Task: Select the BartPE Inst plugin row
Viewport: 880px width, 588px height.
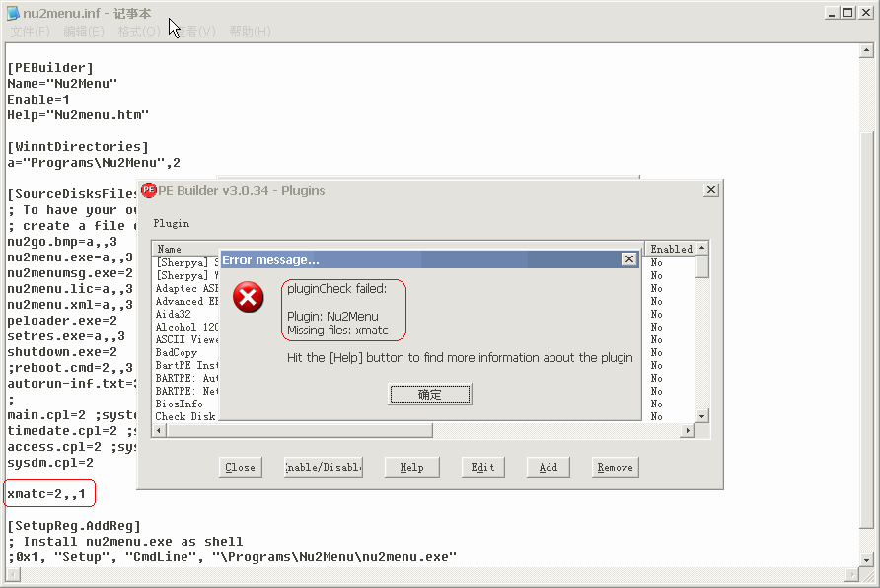Action: (x=186, y=365)
